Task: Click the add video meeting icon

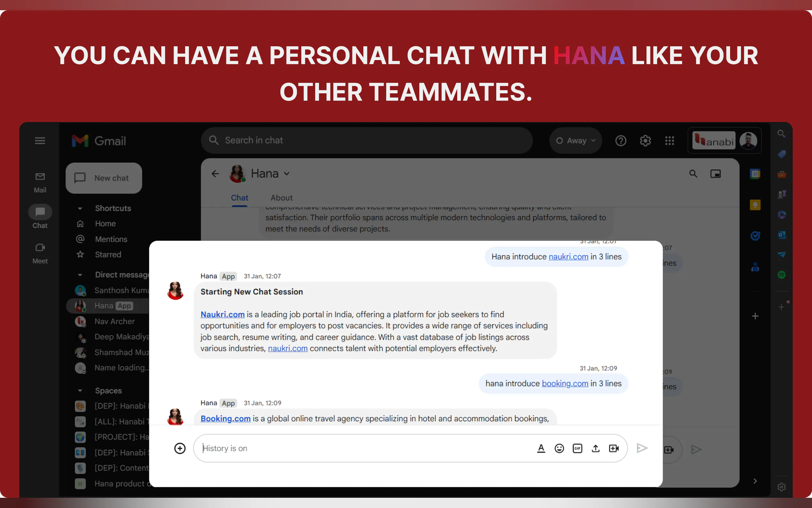Action: 613,448
